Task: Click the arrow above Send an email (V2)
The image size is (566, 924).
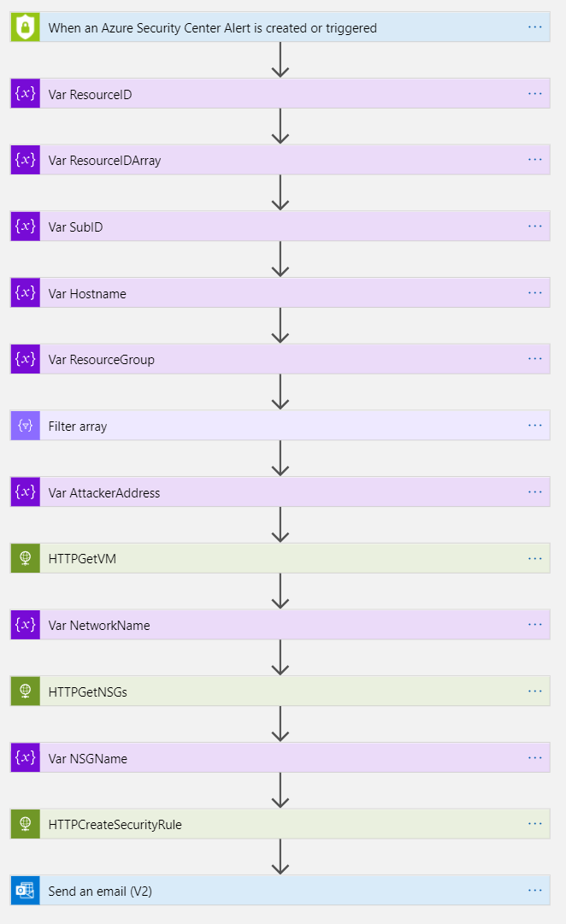Action: pyautogui.click(x=280, y=857)
